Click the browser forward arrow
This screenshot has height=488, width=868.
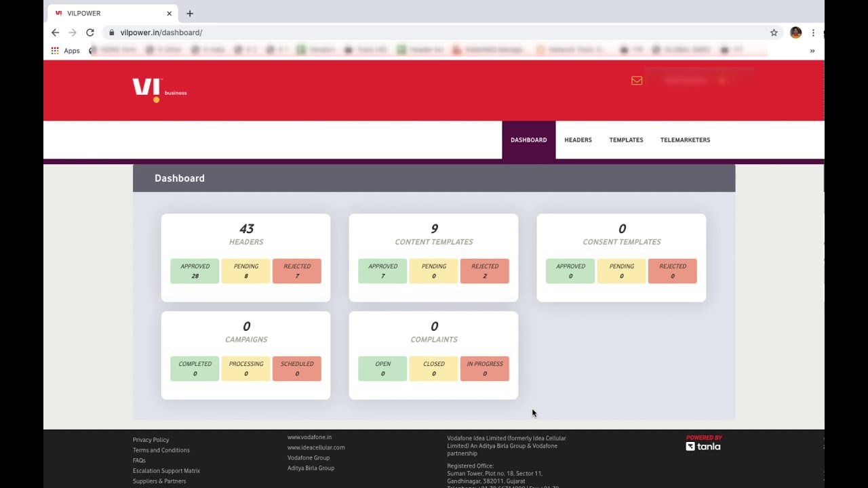[x=73, y=33]
